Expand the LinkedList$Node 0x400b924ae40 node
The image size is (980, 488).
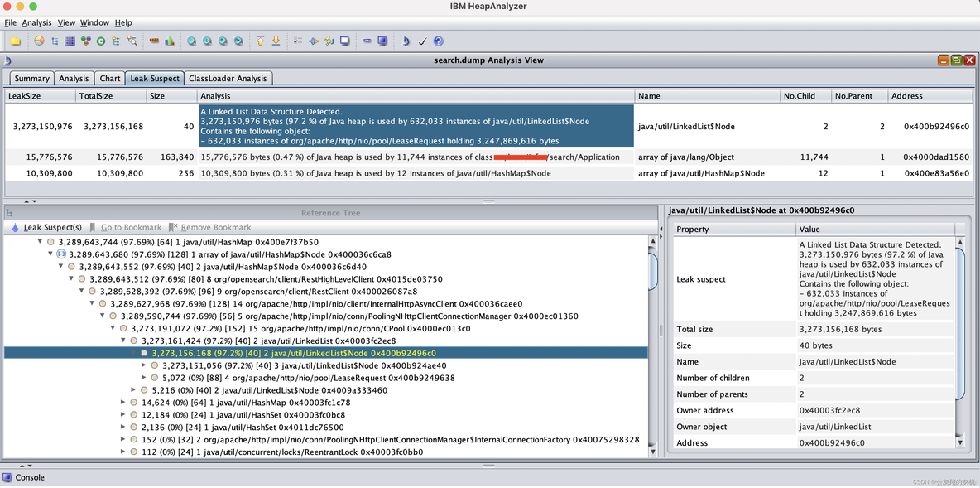click(144, 365)
